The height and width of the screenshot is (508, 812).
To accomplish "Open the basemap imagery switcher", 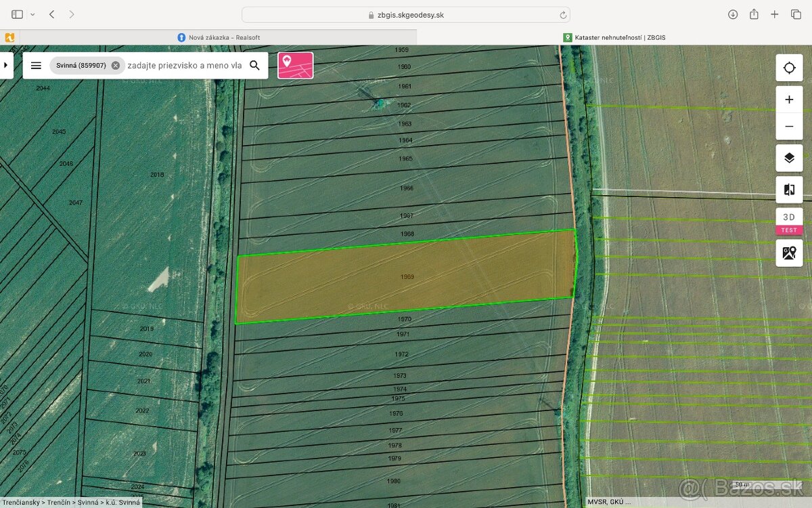I will pyautogui.click(x=789, y=253).
